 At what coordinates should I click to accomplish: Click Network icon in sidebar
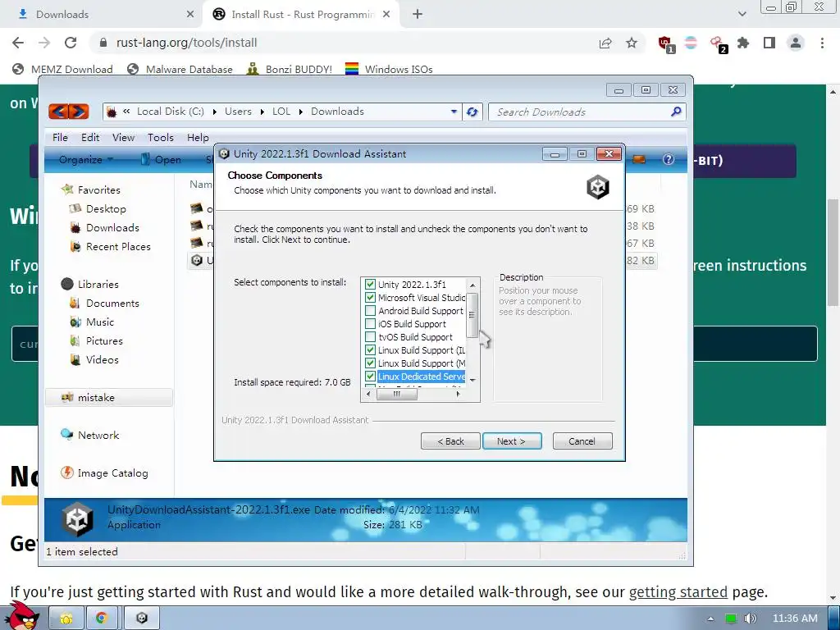(67, 435)
